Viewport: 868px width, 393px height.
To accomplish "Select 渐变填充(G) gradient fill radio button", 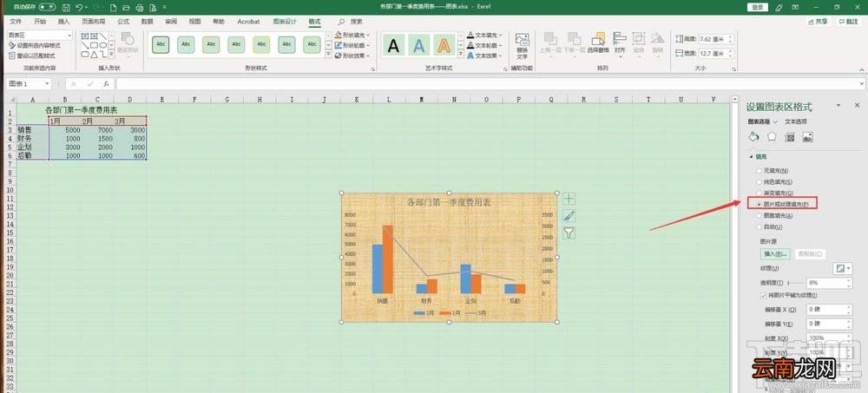I will (759, 193).
